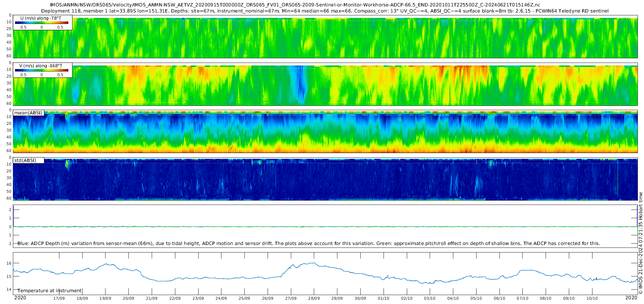Click the 01/10 date tick label
Screen dimensions: 644x304
point(384,298)
